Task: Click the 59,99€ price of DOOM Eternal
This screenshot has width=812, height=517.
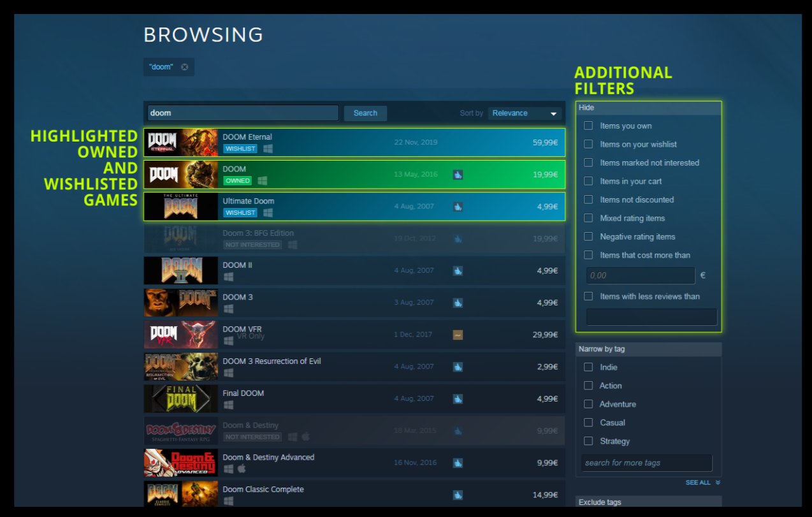Action: (545, 142)
